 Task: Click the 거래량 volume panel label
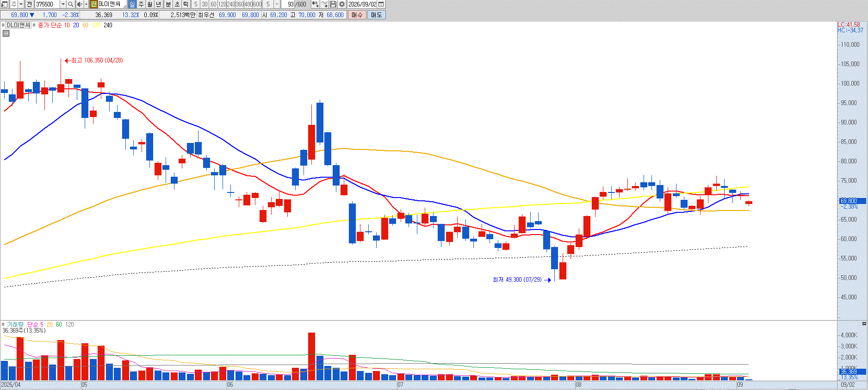click(15, 324)
